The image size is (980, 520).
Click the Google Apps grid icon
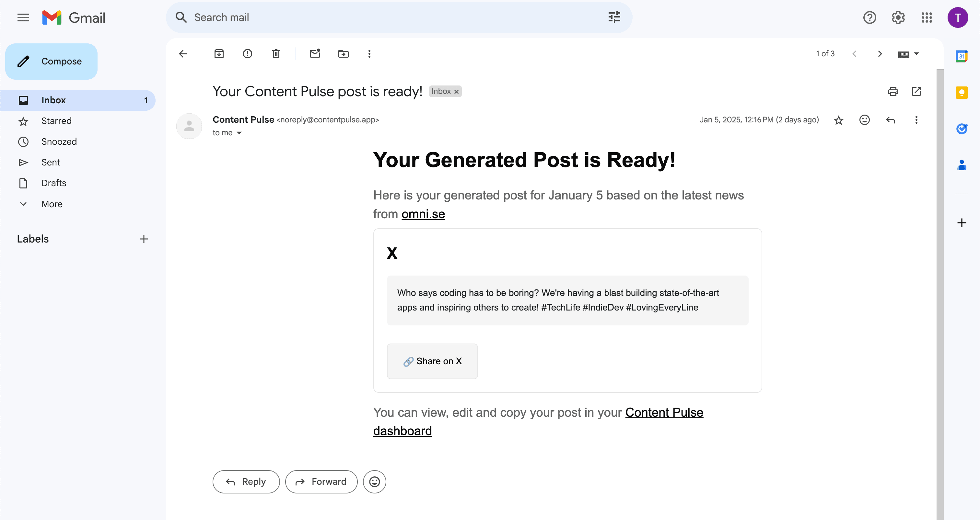click(927, 17)
